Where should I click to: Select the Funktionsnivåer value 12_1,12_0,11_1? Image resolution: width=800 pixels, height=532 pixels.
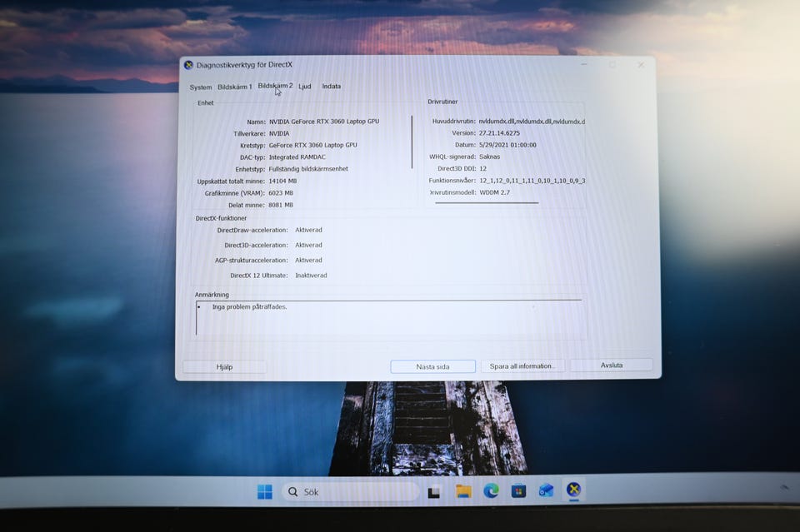point(532,181)
